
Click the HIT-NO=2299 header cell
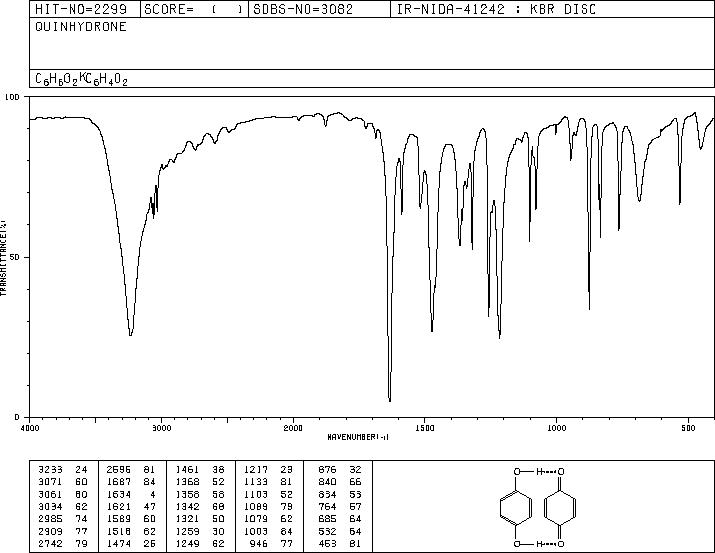click(85, 9)
